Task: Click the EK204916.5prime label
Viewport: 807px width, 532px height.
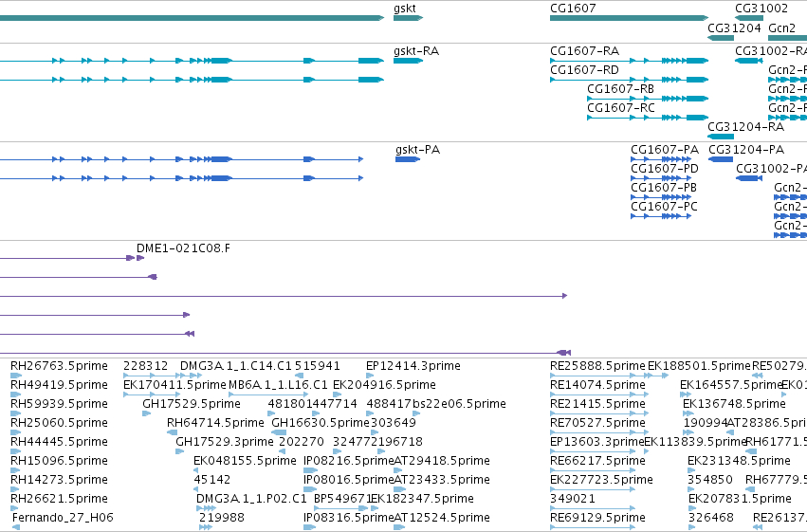Action: coord(384,385)
